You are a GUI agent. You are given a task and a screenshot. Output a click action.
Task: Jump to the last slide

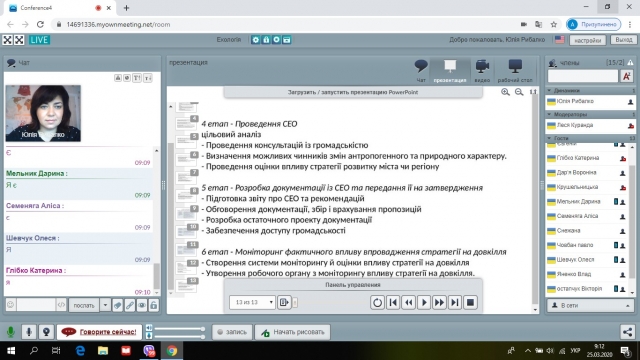[455, 302]
